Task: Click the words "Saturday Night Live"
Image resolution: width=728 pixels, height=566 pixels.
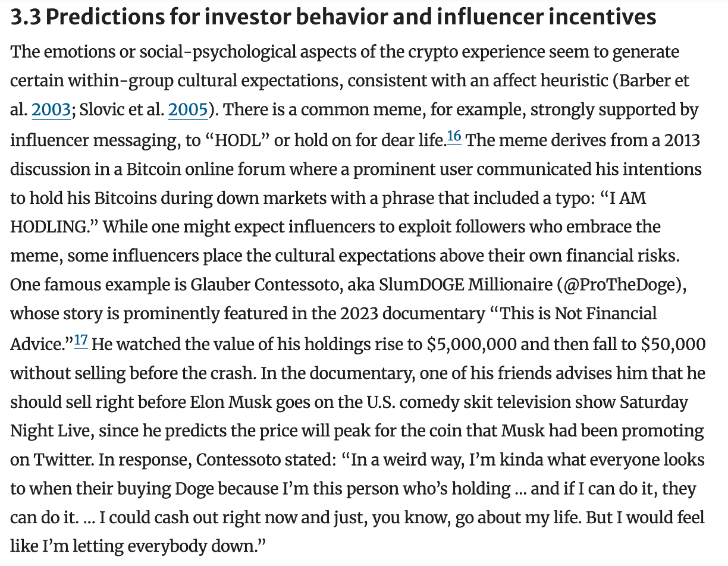Action: tap(653, 402)
